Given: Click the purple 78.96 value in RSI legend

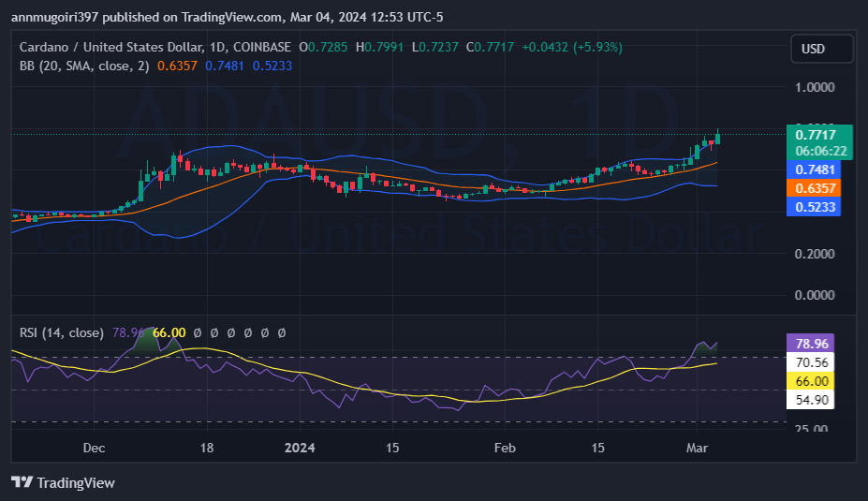Looking at the screenshot, I should pos(128,332).
